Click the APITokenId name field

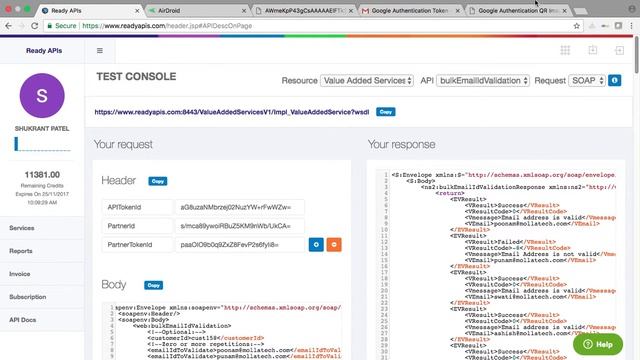click(137, 207)
